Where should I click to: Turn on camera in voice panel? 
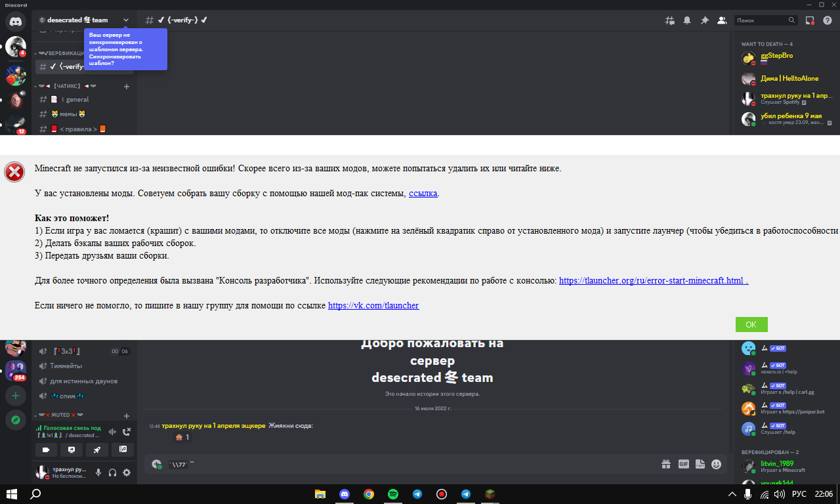coord(46,450)
